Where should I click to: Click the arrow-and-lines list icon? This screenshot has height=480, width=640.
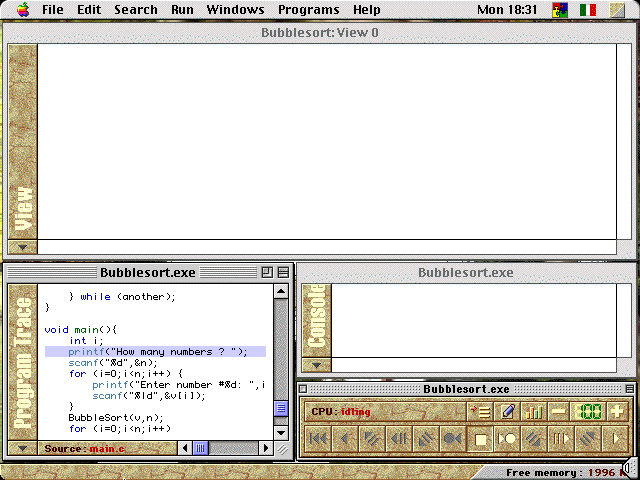[480, 411]
